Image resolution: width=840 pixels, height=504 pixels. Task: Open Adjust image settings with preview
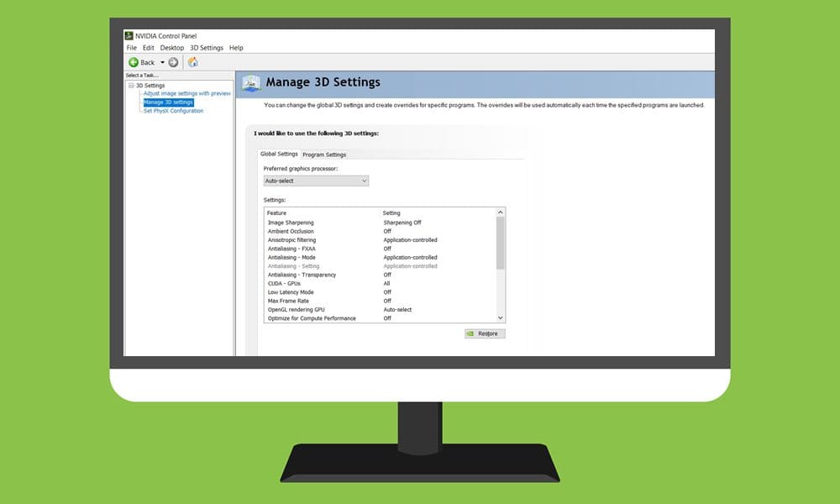(x=187, y=93)
